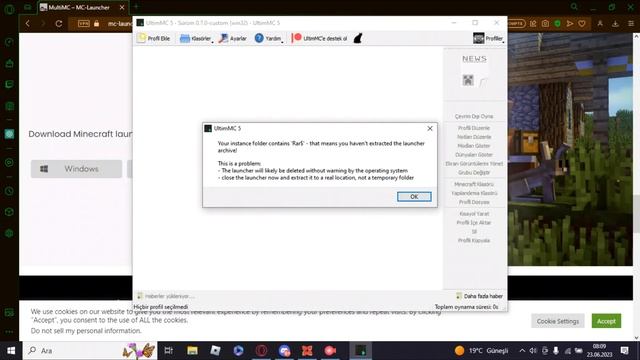This screenshot has height=360, width=640.
Task: Click the snapshot camera icon in browser
Action: 545,24
